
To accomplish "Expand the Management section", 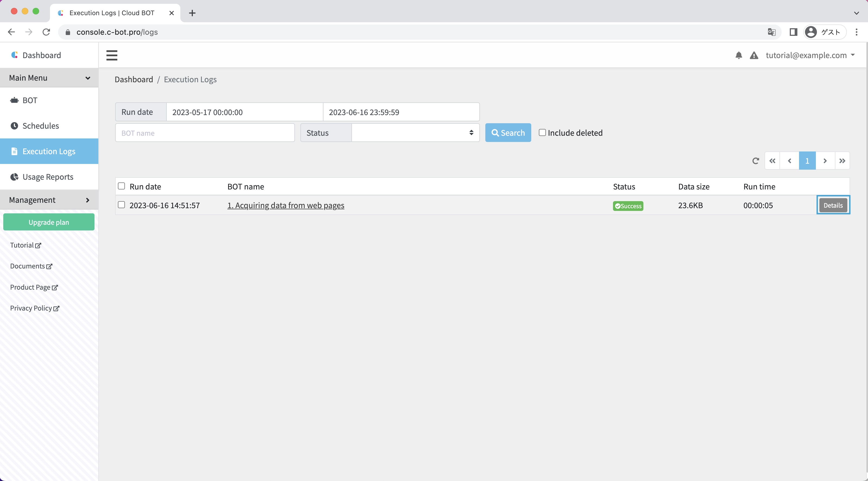I will coord(49,200).
